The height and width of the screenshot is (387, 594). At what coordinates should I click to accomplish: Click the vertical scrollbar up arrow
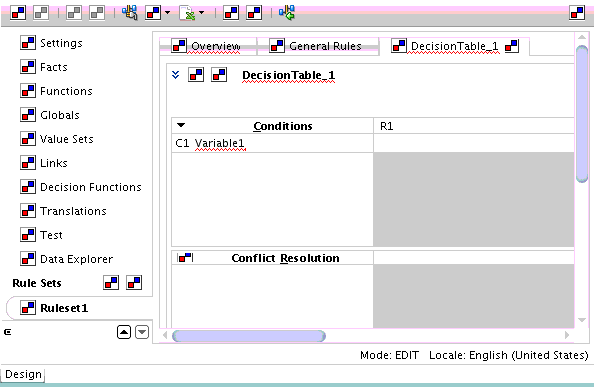[582, 37]
